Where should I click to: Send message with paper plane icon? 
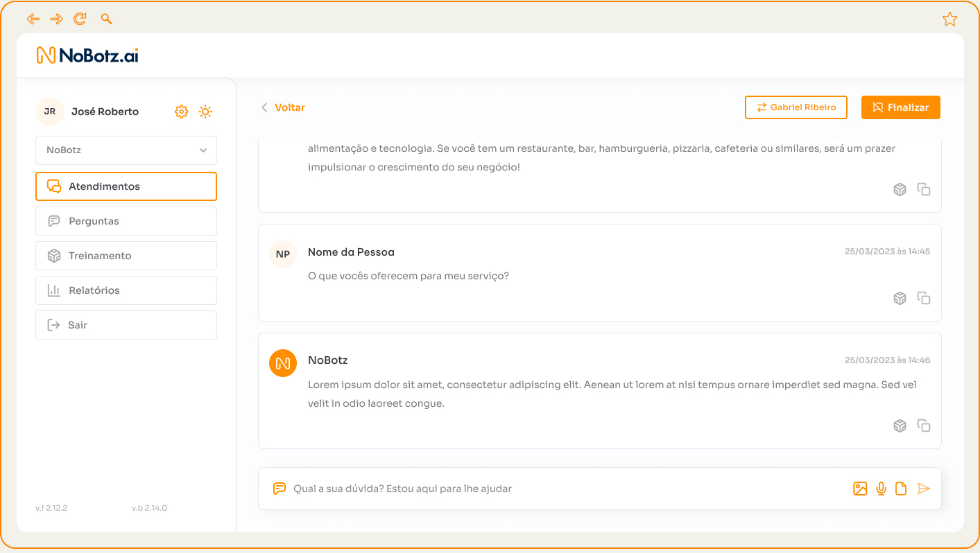coord(923,489)
